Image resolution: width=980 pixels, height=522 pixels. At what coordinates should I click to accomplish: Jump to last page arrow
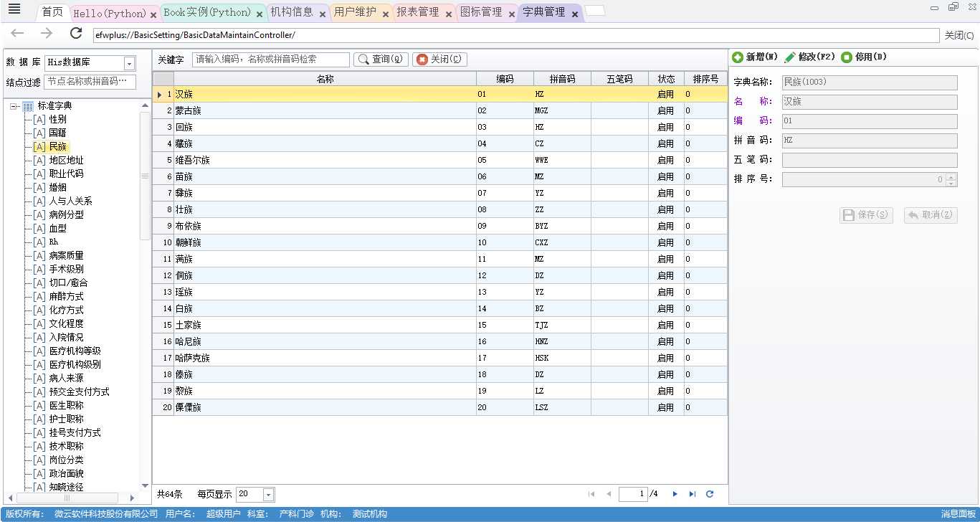(692, 494)
